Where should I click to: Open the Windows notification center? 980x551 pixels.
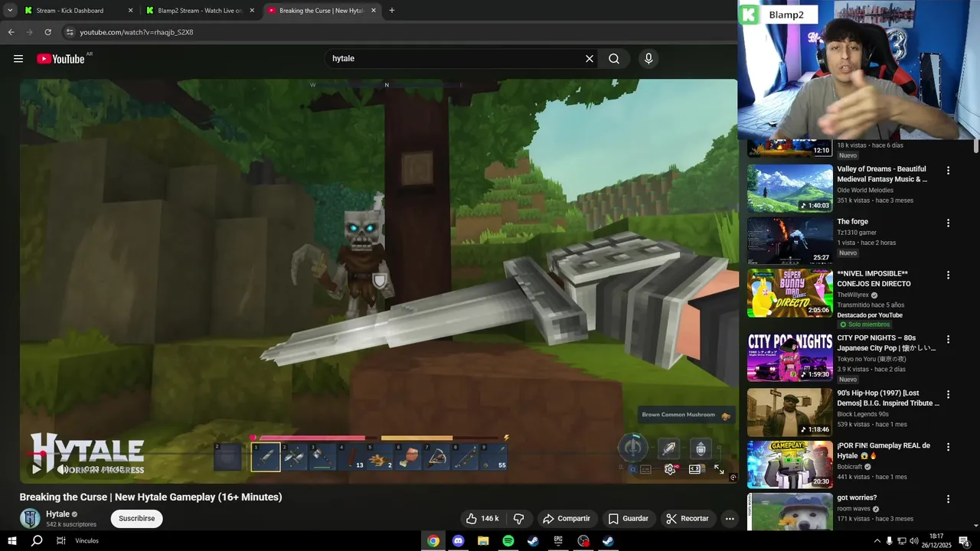964,540
